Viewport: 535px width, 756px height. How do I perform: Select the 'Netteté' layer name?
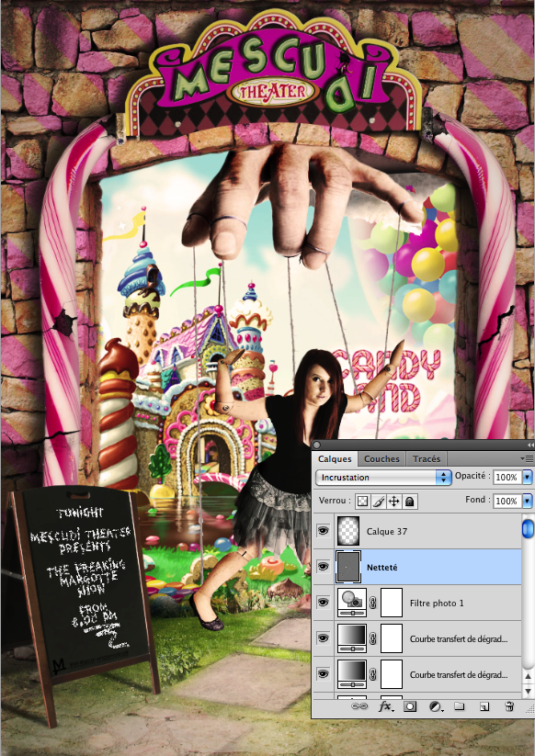pos(382,568)
